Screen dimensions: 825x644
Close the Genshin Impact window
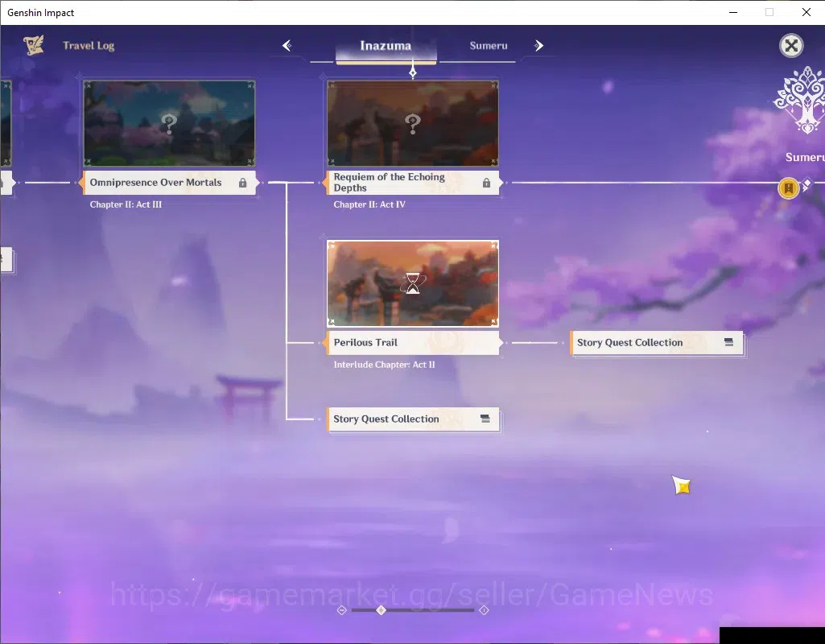pos(806,12)
